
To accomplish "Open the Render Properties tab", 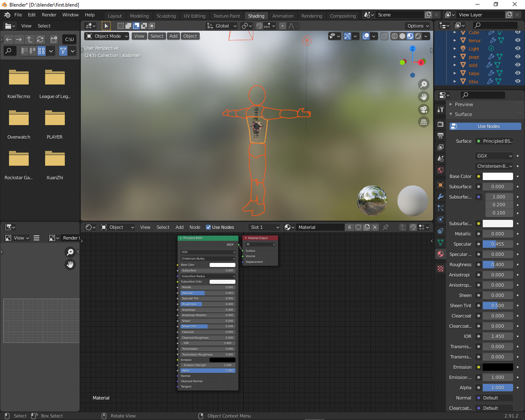I will point(440,124).
